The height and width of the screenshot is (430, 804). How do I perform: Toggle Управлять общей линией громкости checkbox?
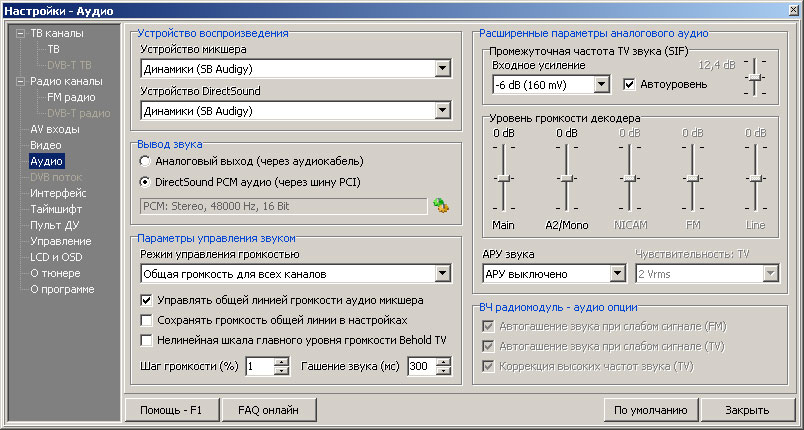[147, 300]
